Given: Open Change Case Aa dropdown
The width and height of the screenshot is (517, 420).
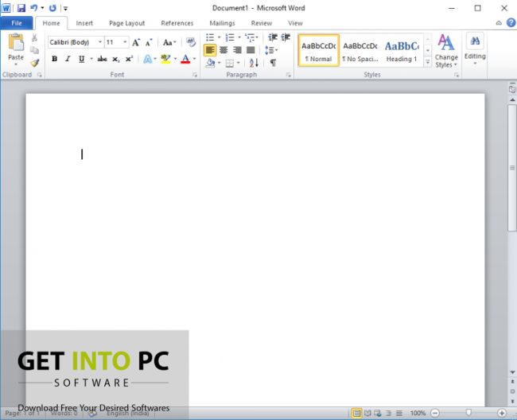Looking at the screenshot, I should point(169,42).
